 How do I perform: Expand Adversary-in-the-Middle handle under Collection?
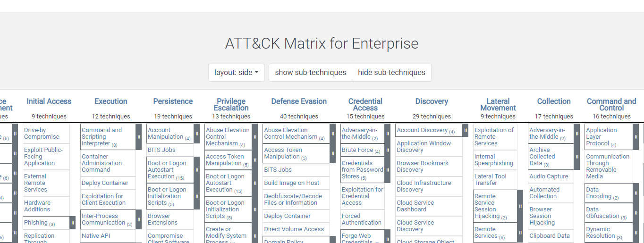[x=576, y=134]
